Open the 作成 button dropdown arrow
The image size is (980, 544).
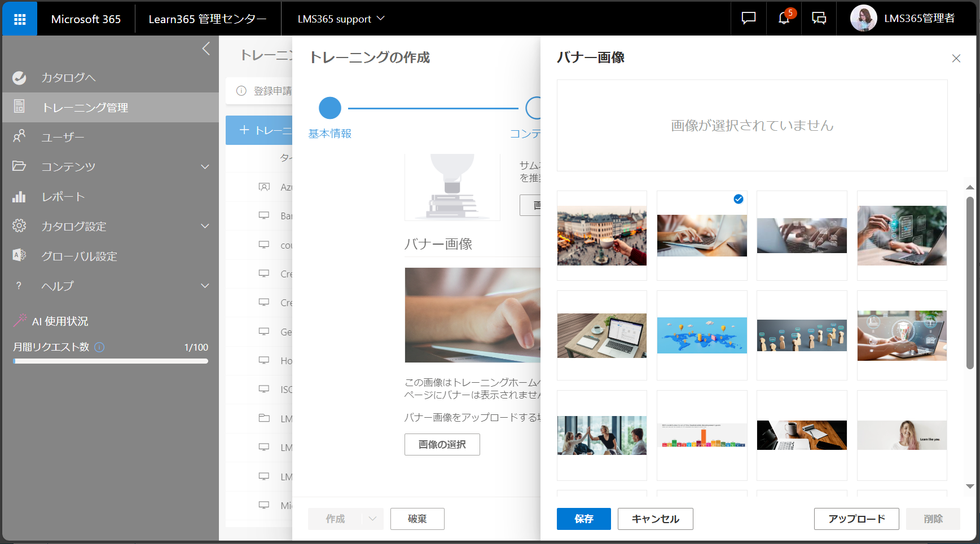tap(372, 519)
